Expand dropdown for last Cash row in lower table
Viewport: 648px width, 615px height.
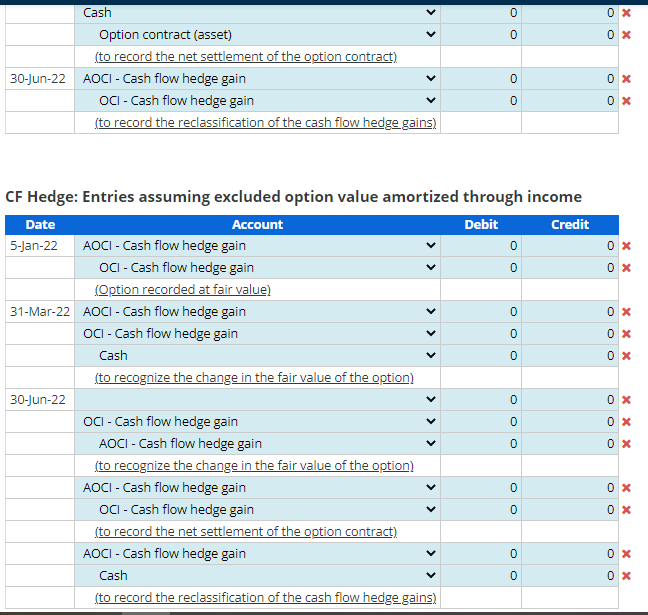click(x=257, y=576)
